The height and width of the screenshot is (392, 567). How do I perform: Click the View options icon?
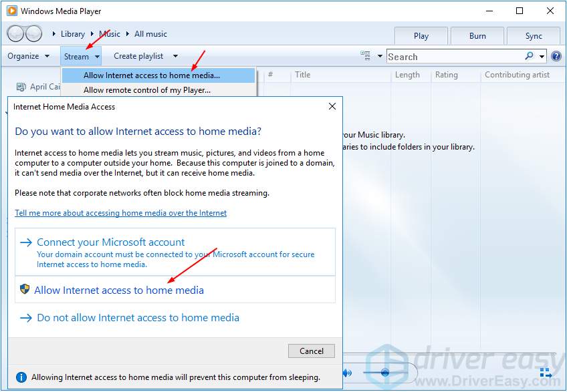point(365,55)
